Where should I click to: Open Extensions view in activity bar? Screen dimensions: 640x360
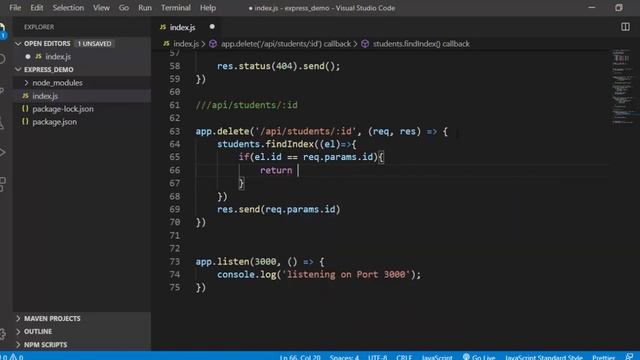2,184
